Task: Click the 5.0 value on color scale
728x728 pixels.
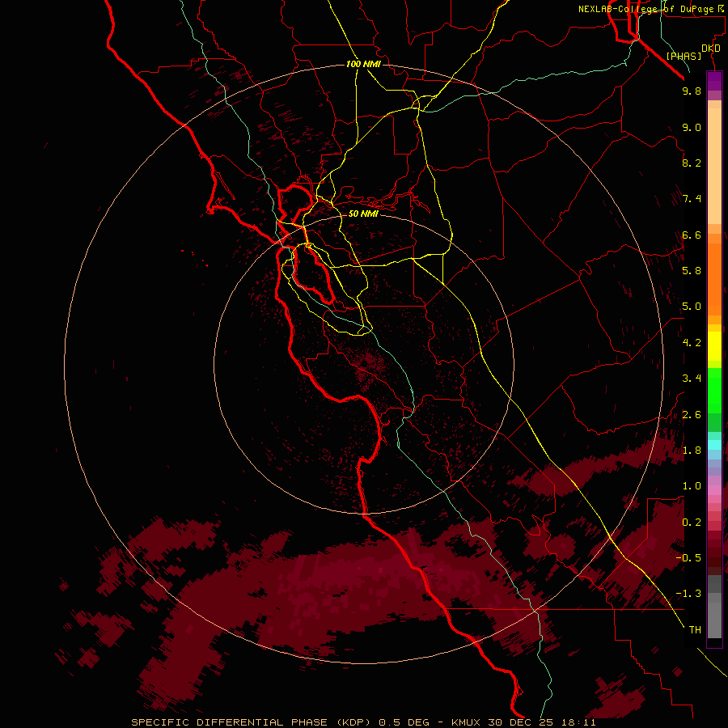Action: 692,307
